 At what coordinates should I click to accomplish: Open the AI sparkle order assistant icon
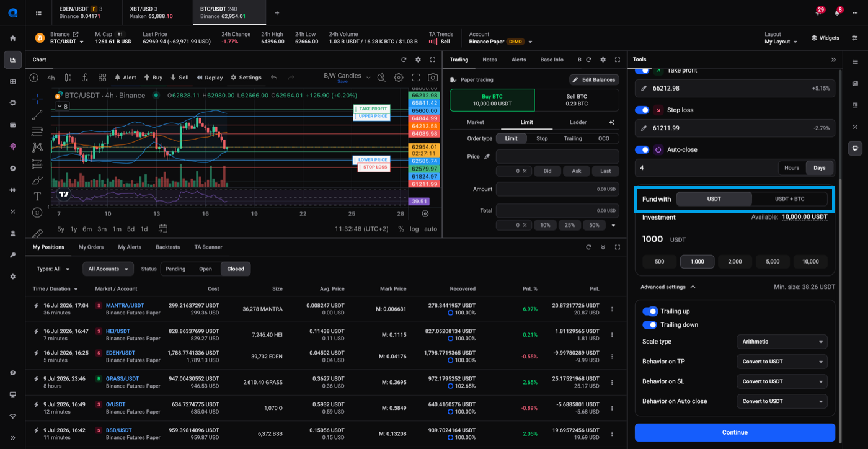coord(611,122)
